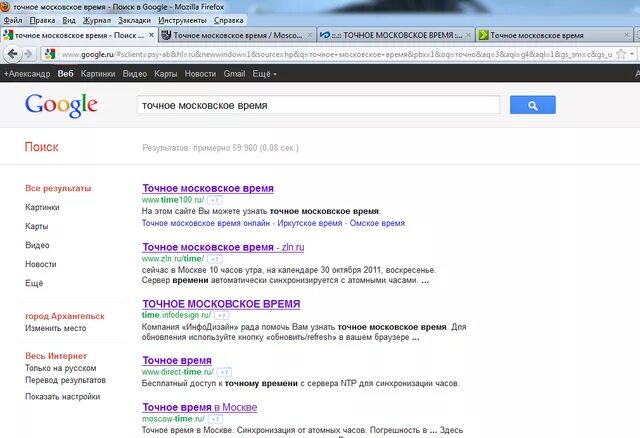This screenshot has width=640, height=438.
Task: Click +1 button next to moscow-time.ru
Action: point(215,419)
